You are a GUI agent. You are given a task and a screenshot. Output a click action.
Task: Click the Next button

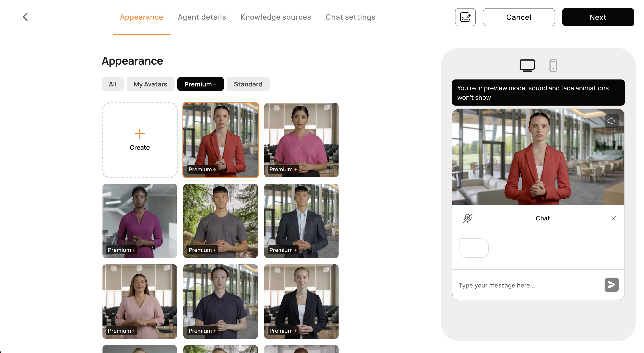(x=598, y=17)
